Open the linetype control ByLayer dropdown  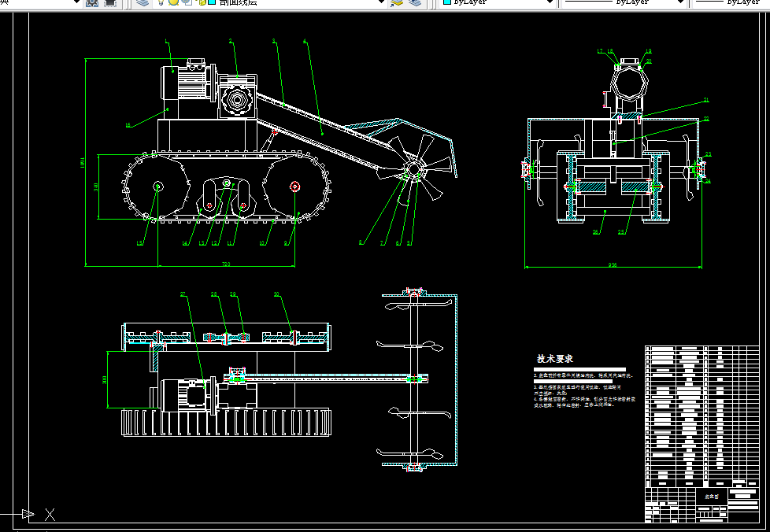pos(681,2)
